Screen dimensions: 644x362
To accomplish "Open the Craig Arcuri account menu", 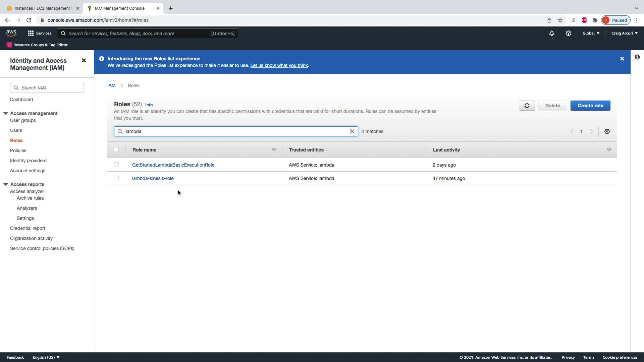I will 624,33.
